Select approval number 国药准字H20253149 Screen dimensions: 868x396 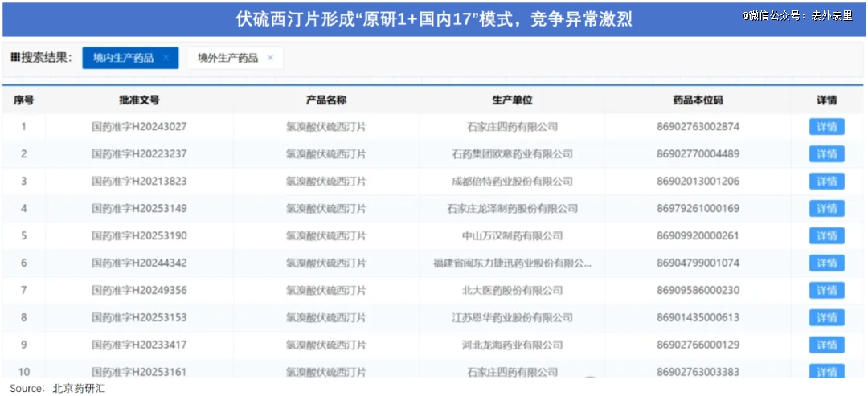pyautogui.click(x=139, y=209)
